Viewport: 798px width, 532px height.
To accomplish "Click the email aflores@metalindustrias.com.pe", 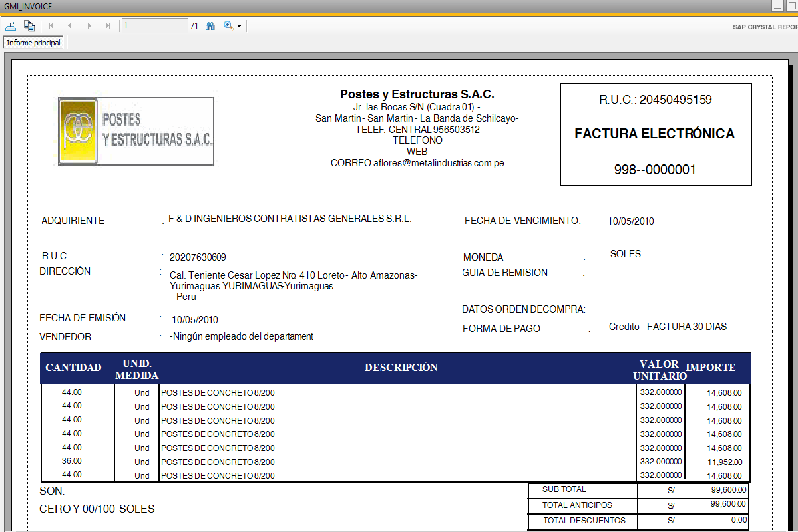I will [439, 164].
